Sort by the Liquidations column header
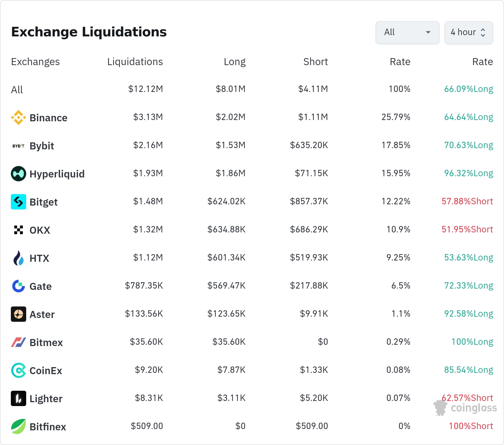 (x=135, y=62)
